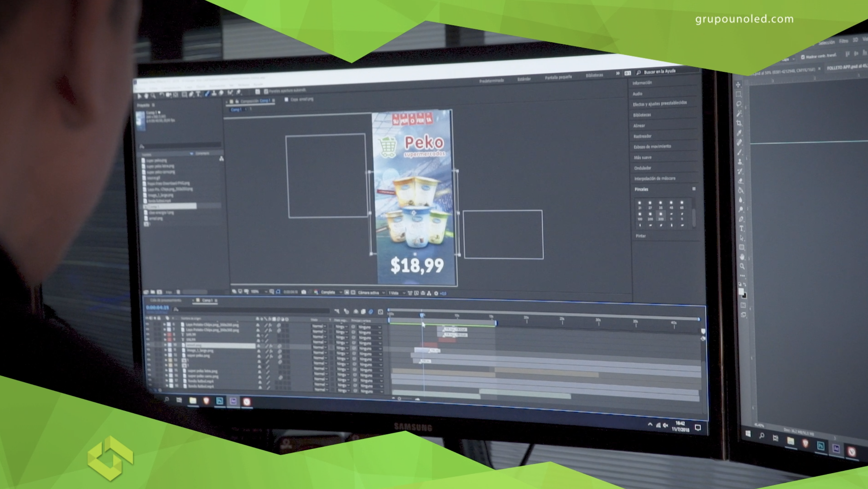Select the Hand tool in After Effects toolbar
Viewport: 868px width, 489px height.
(x=146, y=96)
